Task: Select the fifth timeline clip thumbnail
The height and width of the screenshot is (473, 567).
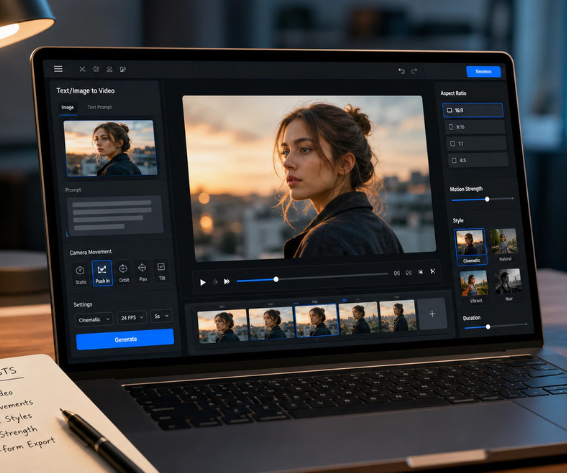Action: point(398,316)
